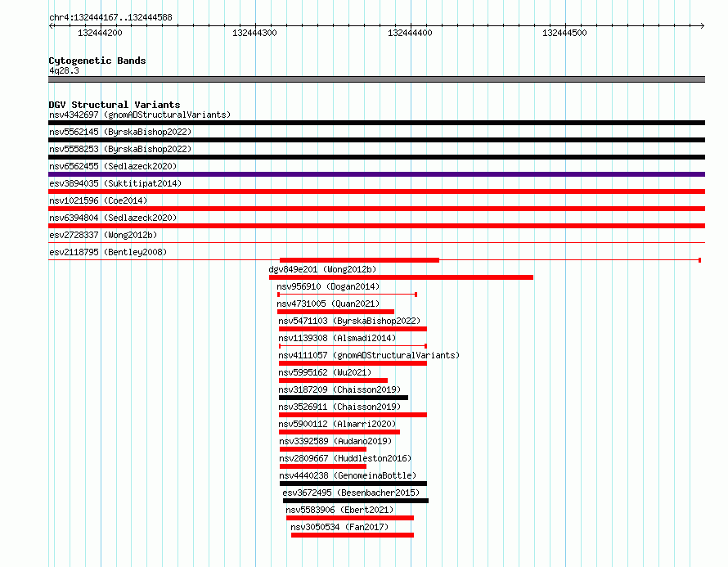The width and height of the screenshot is (728, 567).
Task: Click ruler position 132444200
Action: 101,33
